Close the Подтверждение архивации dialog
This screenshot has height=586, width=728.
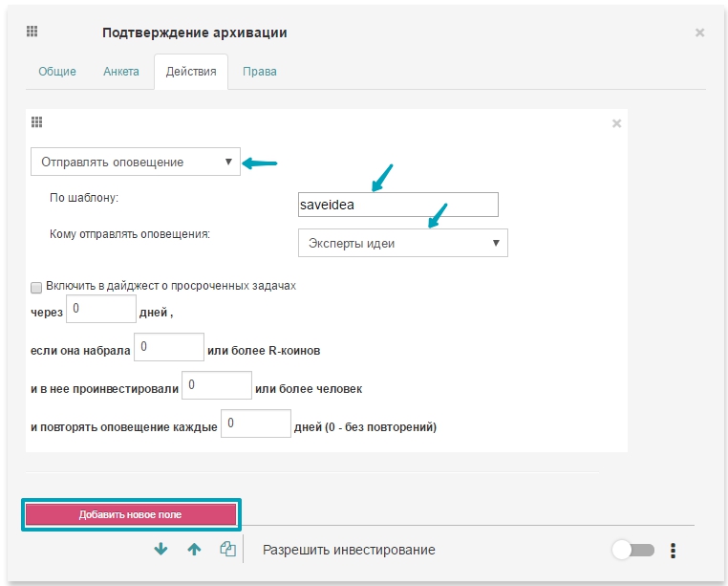[x=699, y=33]
